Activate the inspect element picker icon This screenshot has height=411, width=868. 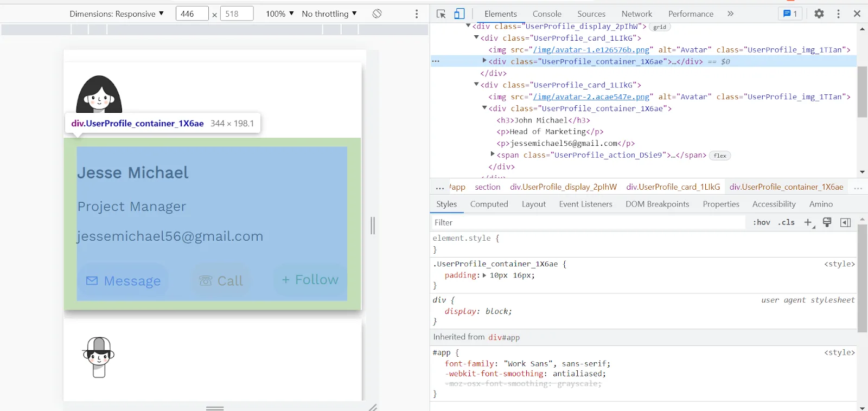(x=441, y=14)
